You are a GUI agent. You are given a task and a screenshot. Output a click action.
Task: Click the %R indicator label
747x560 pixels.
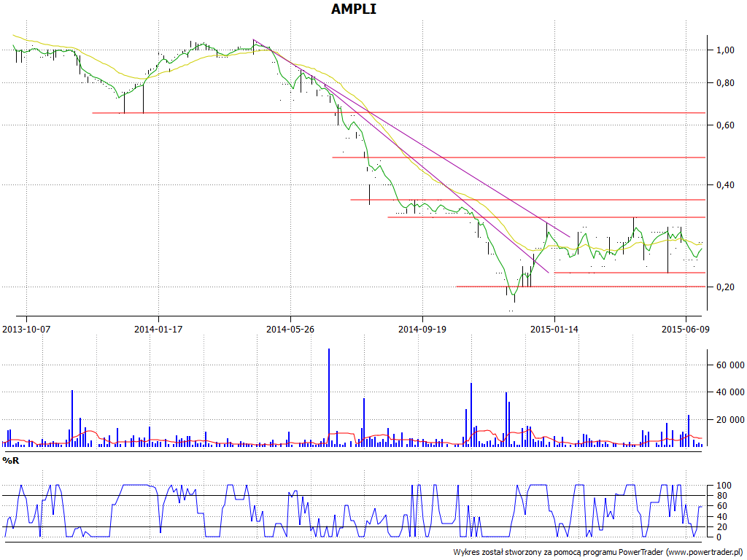click(11, 461)
